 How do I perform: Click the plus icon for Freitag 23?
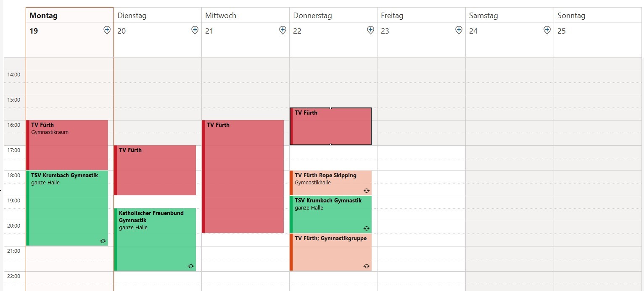pos(459,30)
